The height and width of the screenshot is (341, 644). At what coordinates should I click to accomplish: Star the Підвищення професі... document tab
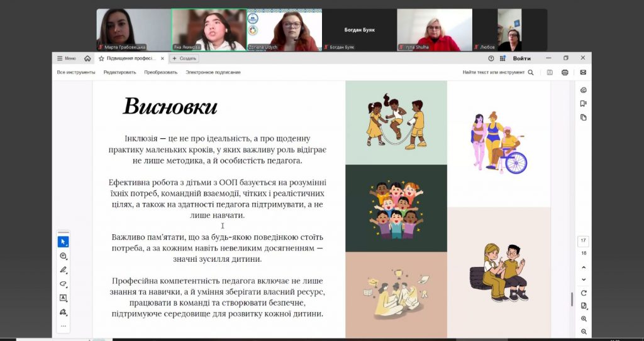click(101, 58)
